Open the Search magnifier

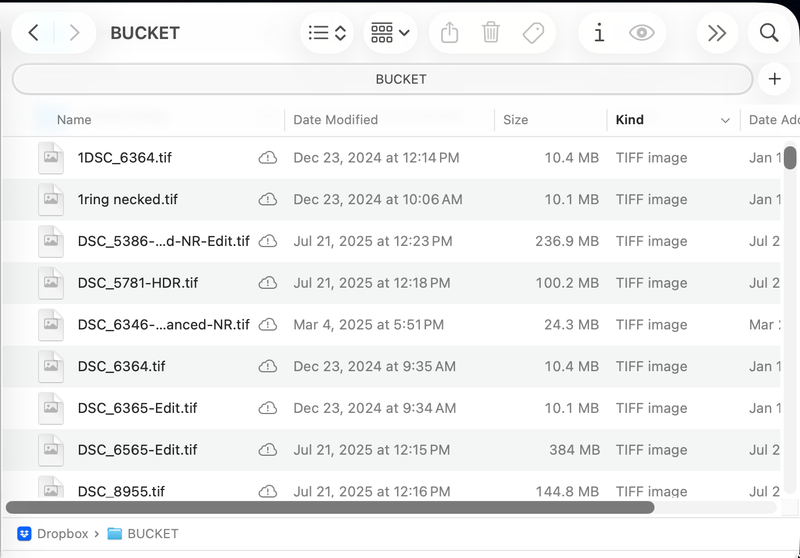point(769,33)
